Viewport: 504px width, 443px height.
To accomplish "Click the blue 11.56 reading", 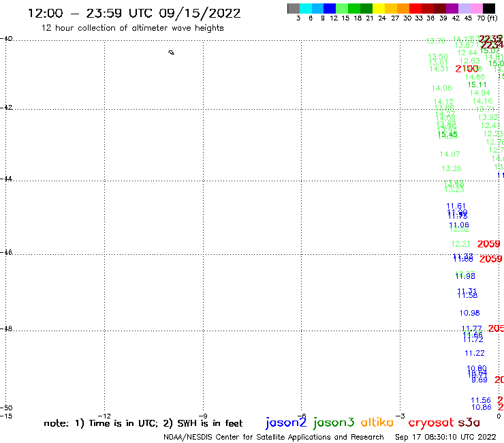I will (481, 400).
